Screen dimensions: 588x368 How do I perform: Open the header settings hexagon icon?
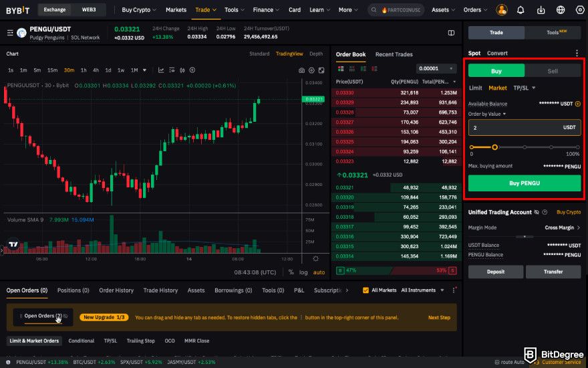580,10
